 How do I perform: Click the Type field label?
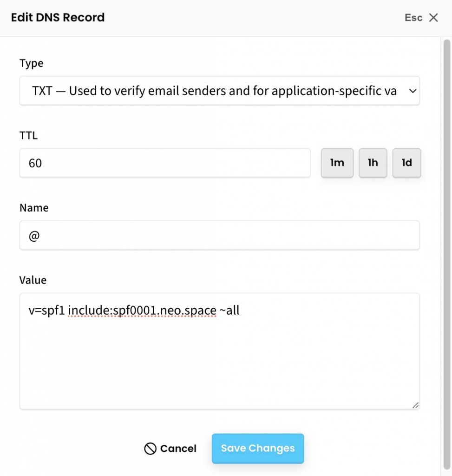click(x=32, y=63)
